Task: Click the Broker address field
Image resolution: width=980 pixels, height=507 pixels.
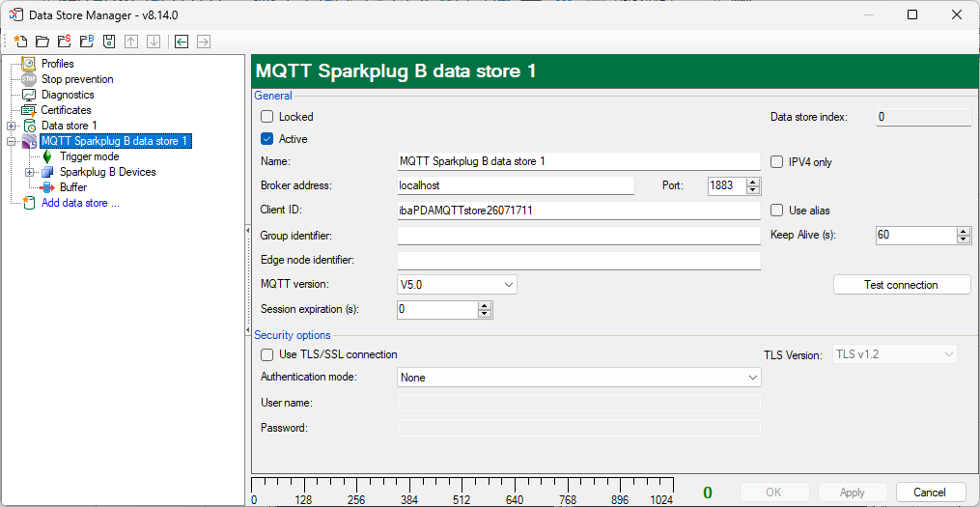Action: (516, 185)
